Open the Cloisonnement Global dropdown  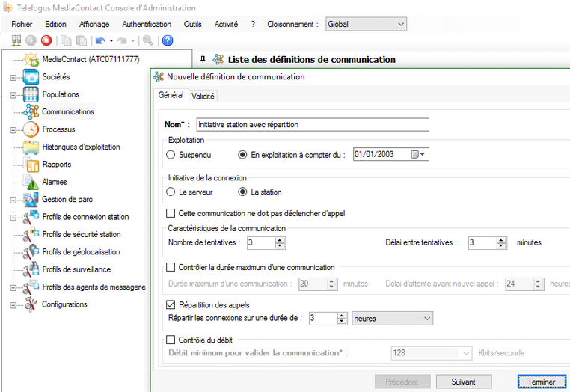tap(366, 25)
